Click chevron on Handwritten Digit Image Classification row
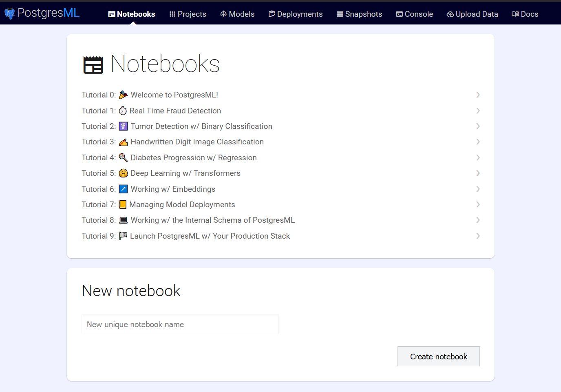561x392 pixels. pyautogui.click(x=478, y=142)
